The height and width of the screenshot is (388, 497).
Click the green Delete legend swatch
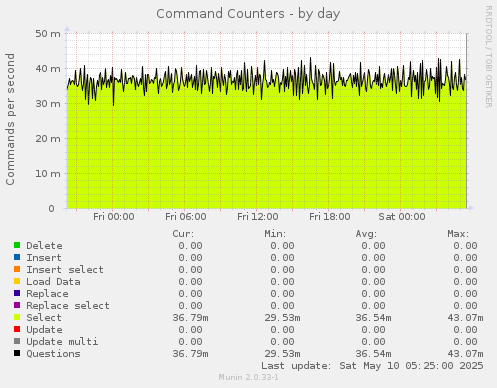pyautogui.click(x=17, y=245)
